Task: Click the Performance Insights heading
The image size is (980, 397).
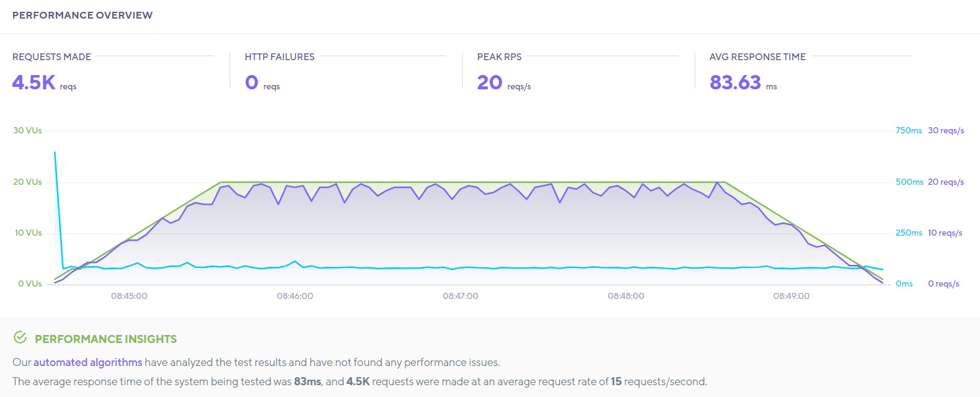Action: point(105,339)
